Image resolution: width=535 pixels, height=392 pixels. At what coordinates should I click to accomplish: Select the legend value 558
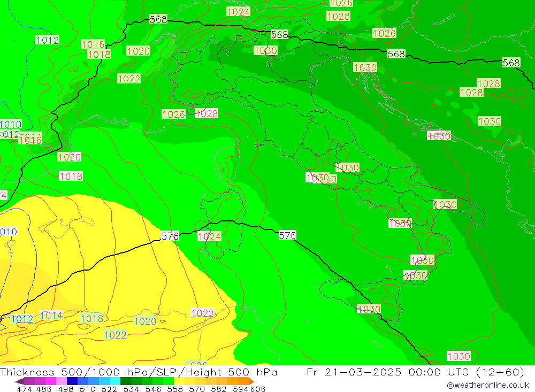[175, 389]
